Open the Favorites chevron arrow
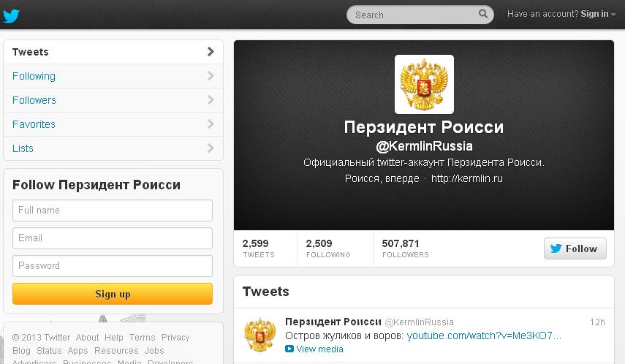Viewport: 625px width, 364px height. (211, 124)
